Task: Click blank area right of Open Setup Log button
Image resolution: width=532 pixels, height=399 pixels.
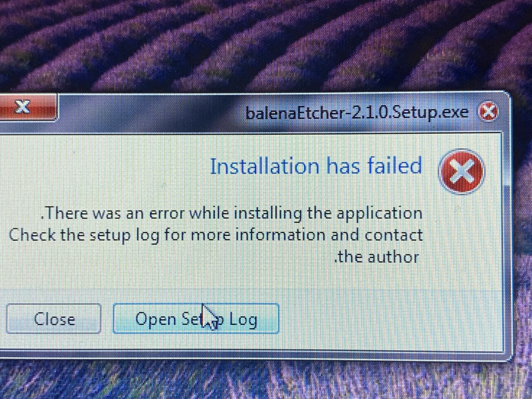Action: 385,319
